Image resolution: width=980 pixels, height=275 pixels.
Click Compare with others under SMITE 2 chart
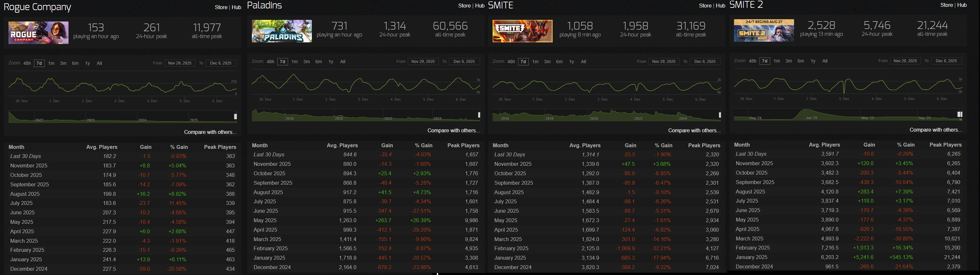tap(936, 130)
